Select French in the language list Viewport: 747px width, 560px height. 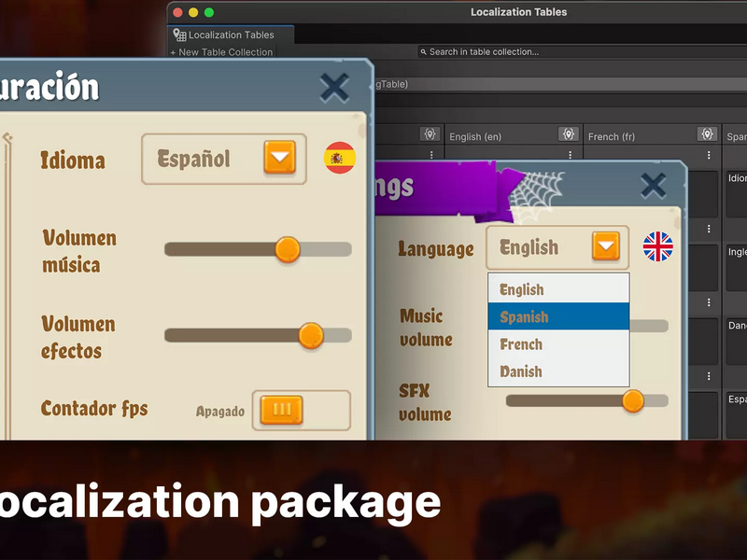pos(558,343)
